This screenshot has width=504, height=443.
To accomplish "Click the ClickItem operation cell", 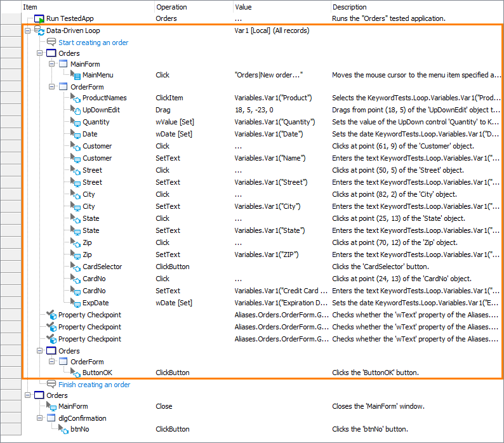I will coord(169,98).
